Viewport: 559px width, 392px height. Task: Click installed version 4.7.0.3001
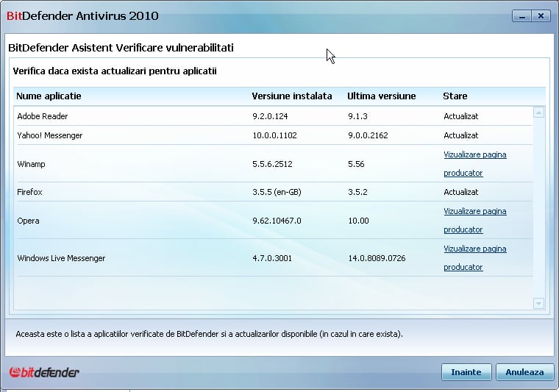[272, 258]
